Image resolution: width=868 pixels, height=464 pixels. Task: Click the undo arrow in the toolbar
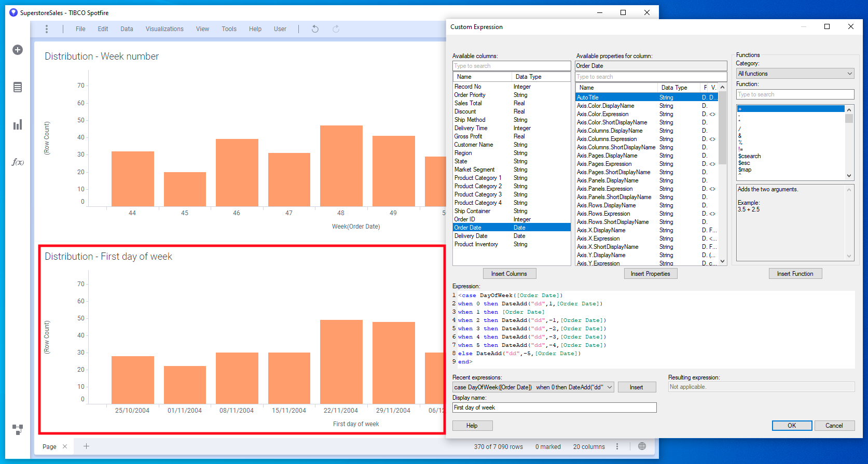(x=315, y=29)
